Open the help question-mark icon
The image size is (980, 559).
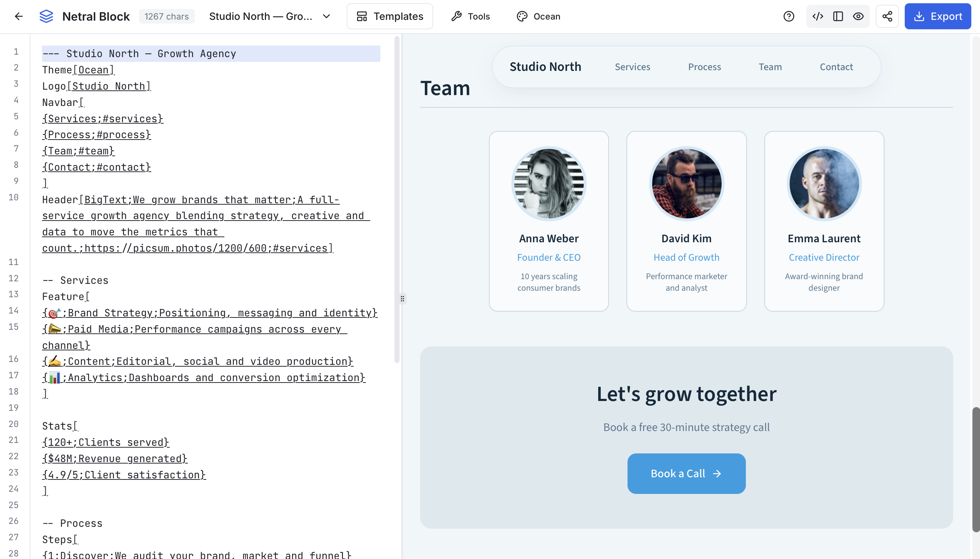click(789, 16)
